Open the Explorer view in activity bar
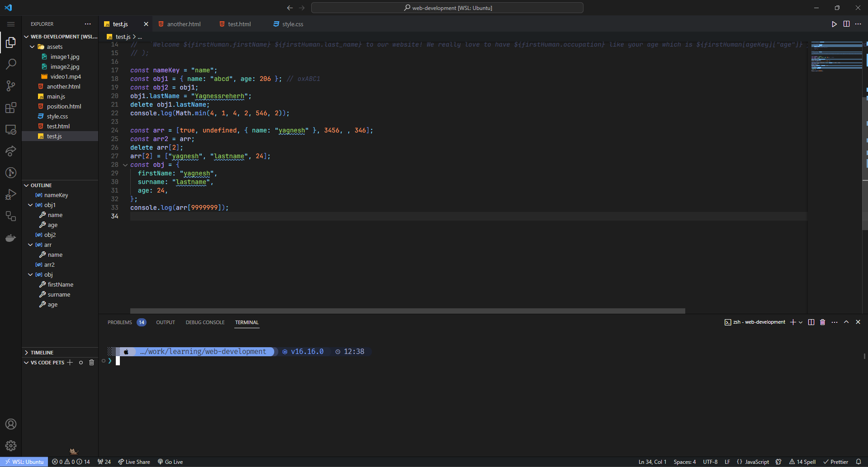The image size is (868, 467). pos(11,42)
